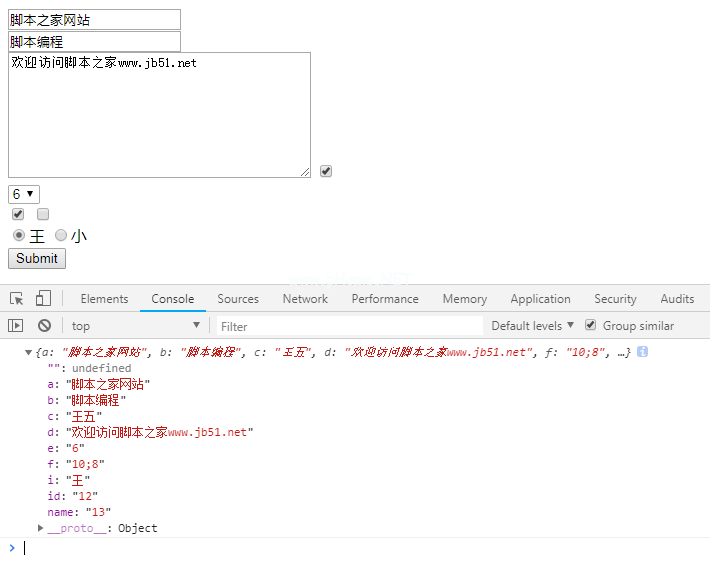Open the Default levels dropdown
This screenshot has height=576, width=710.
tap(532, 326)
